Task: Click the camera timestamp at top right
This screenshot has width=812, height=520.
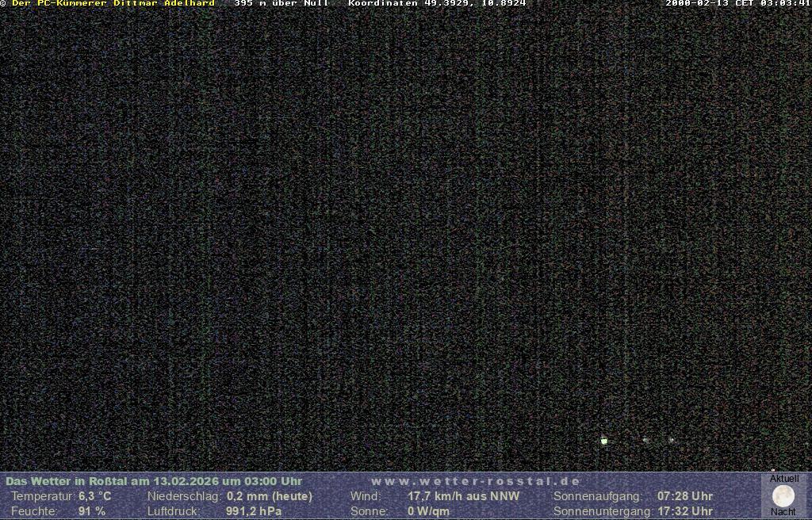Action: click(x=737, y=3)
